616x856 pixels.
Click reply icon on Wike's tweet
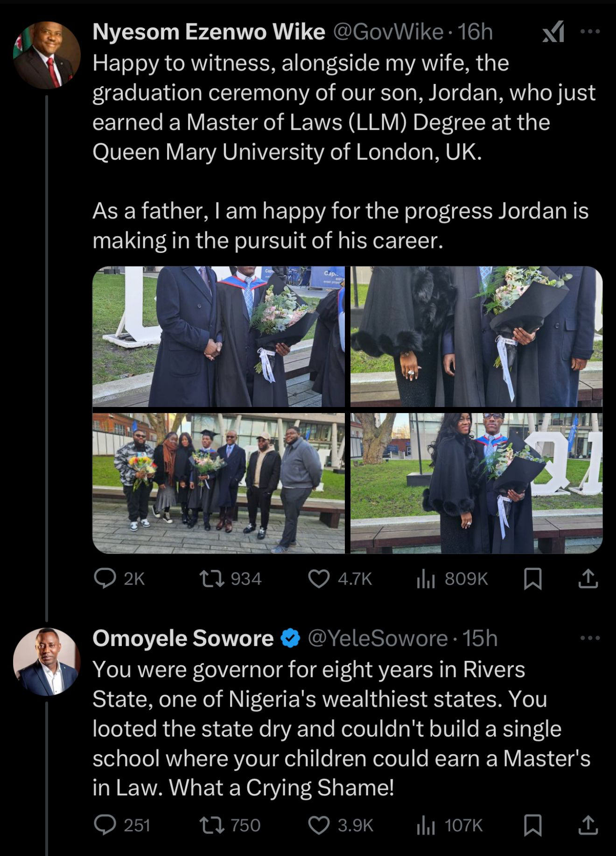point(105,579)
